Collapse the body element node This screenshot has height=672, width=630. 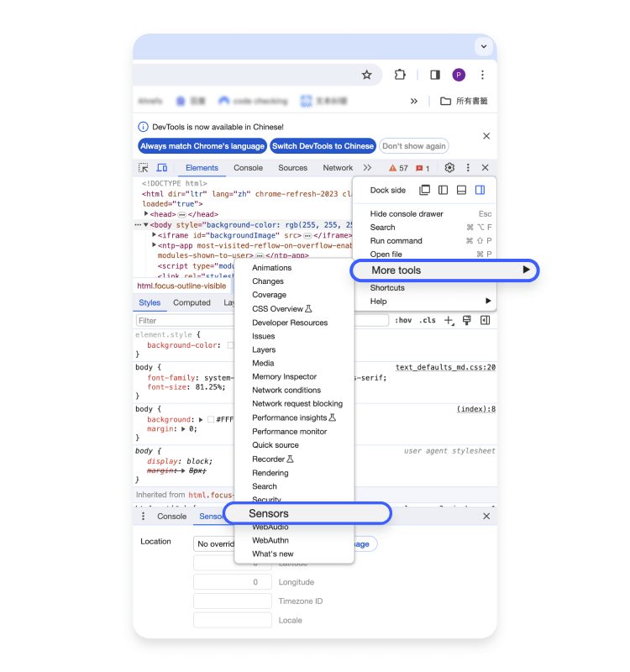(x=145, y=224)
